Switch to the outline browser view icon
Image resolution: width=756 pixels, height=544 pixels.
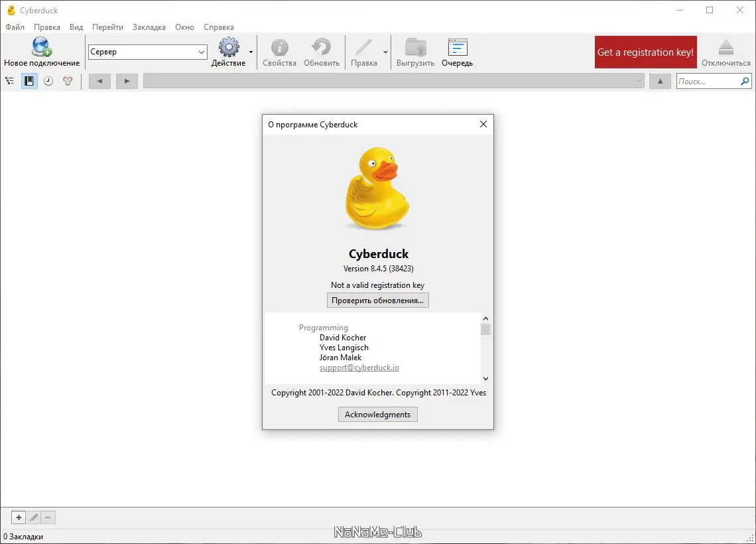click(10, 81)
